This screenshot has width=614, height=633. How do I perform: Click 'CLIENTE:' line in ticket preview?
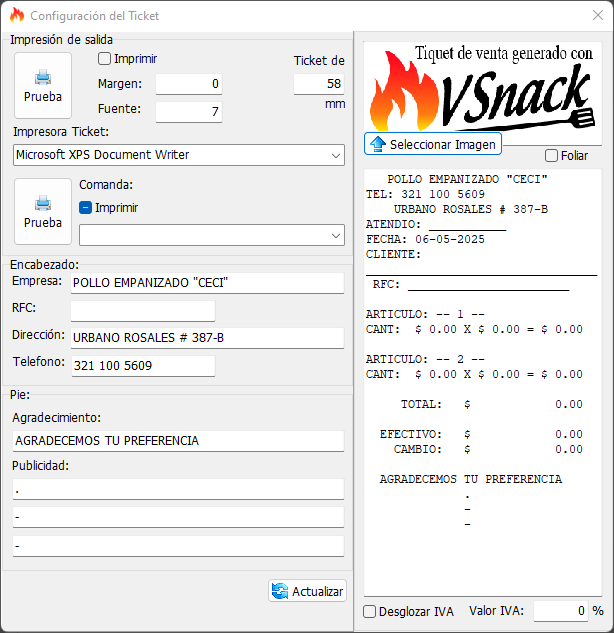tap(393, 254)
